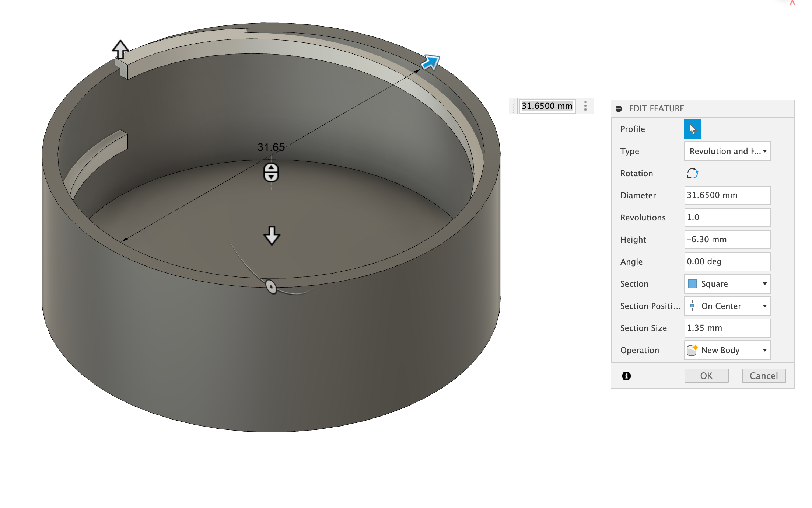Image resolution: width=812 pixels, height=508 pixels.
Task: Click the Height field showing -6.30 mm
Action: click(727, 240)
